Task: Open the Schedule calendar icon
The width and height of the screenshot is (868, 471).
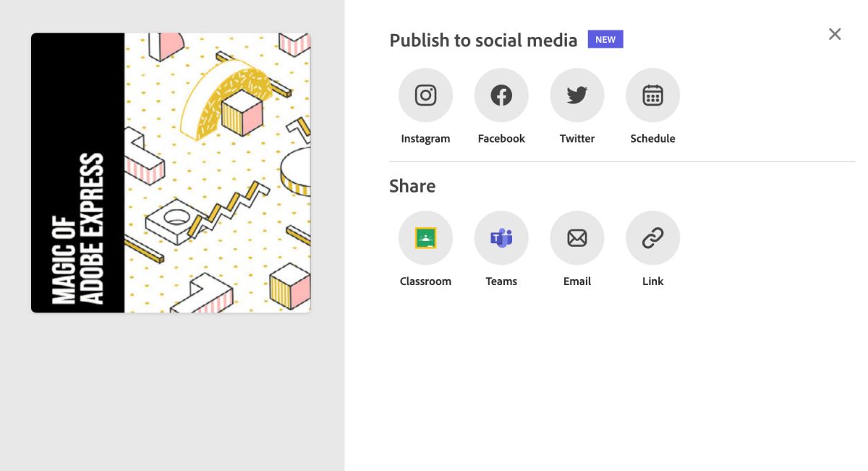Action: [x=652, y=96]
